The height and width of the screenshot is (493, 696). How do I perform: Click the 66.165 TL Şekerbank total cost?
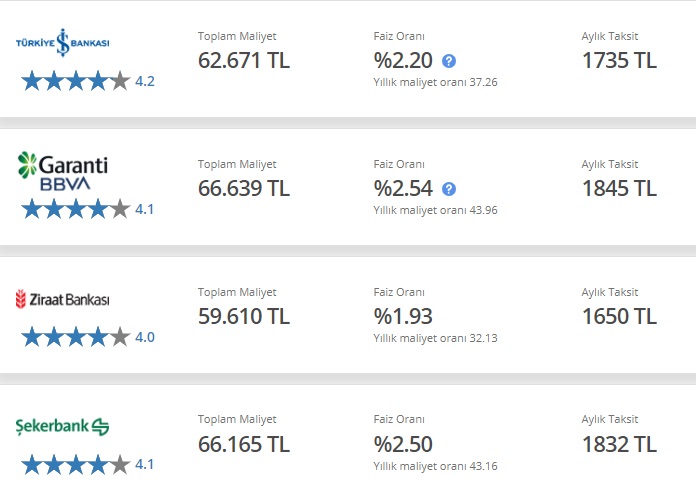tap(244, 444)
